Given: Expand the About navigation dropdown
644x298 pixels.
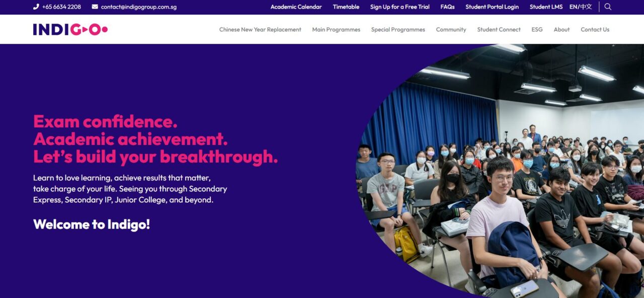Looking at the screenshot, I should pyautogui.click(x=561, y=30).
